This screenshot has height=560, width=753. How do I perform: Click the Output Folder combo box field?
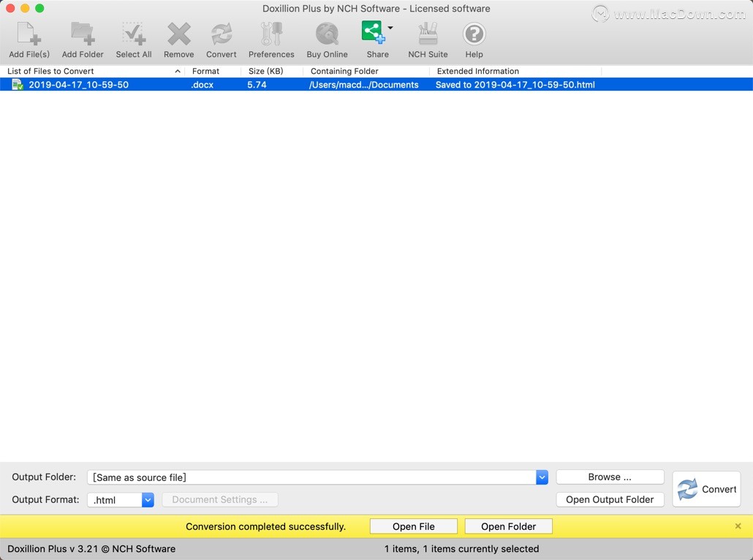click(x=311, y=477)
